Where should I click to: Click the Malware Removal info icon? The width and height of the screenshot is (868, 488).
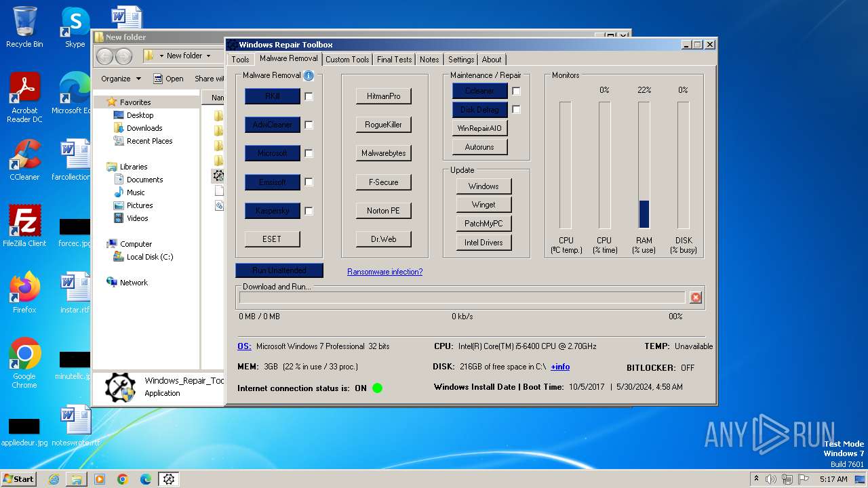click(309, 76)
